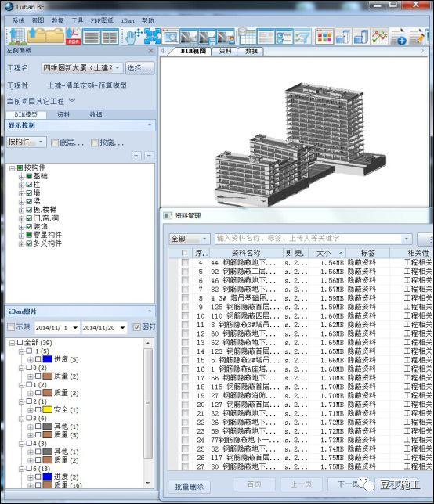
Task: Click brown 质量 (2) swatch under 0
Action: [x=48, y=376]
